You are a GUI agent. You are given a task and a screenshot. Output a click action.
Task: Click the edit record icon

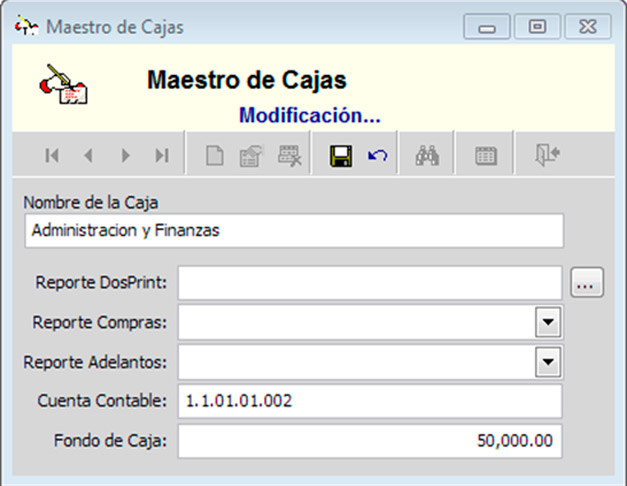point(249,156)
